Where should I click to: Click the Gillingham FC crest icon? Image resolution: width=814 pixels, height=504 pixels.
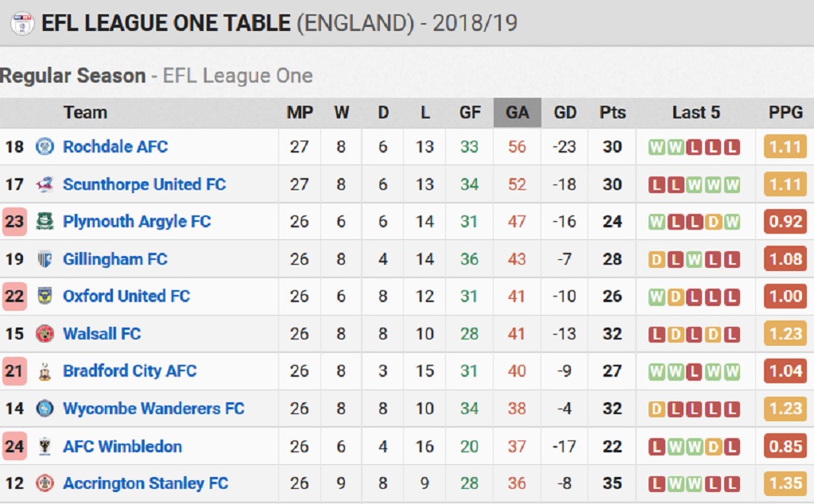coord(45,259)
